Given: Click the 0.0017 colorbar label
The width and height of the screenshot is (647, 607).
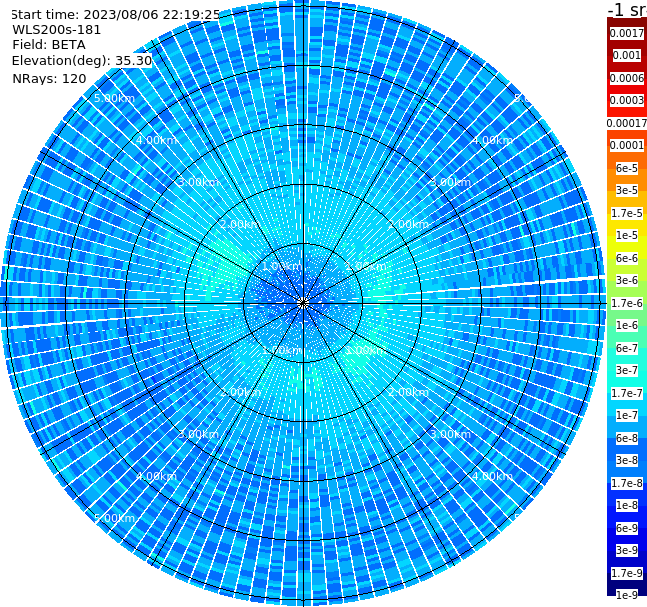Looking at the screenshot, I should [627, 33].
